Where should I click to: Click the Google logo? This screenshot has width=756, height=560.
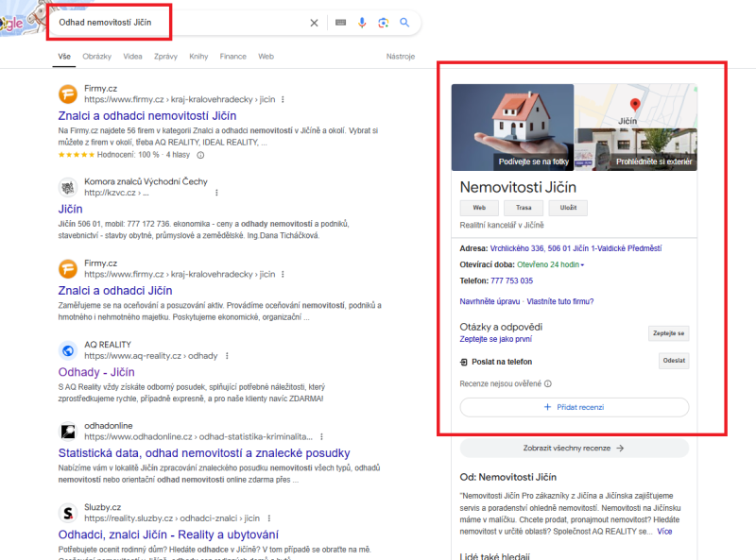coord(11,23)
